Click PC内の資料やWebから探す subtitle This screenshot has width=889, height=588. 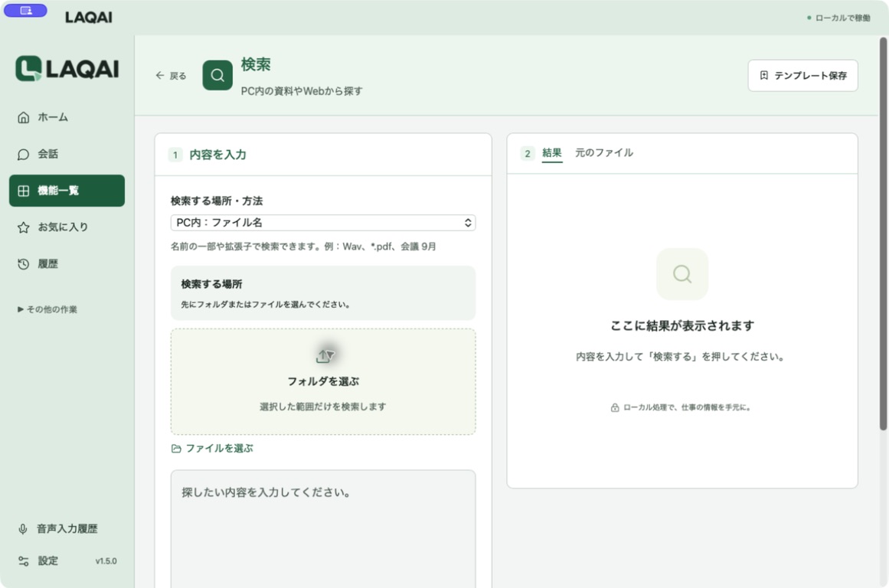[302, 90]
